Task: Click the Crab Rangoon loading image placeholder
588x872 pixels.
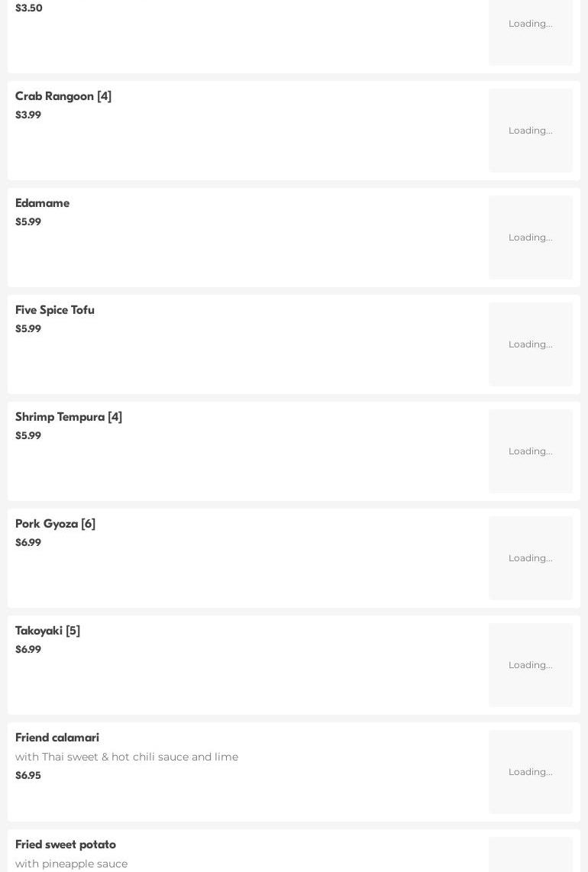Action: click(x=530, y=131)
